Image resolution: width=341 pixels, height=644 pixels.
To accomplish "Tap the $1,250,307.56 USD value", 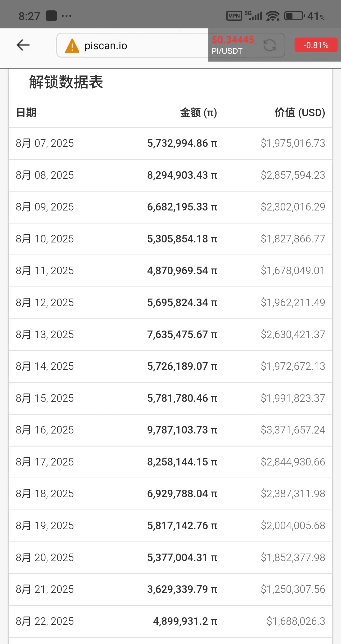I will coord(293,589).
